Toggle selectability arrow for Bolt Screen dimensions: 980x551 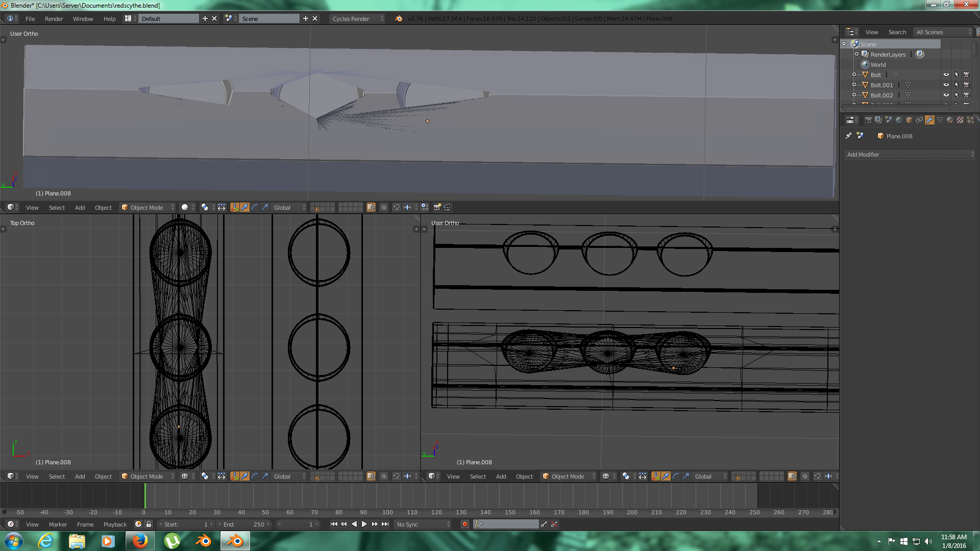[x=957, y=74]
